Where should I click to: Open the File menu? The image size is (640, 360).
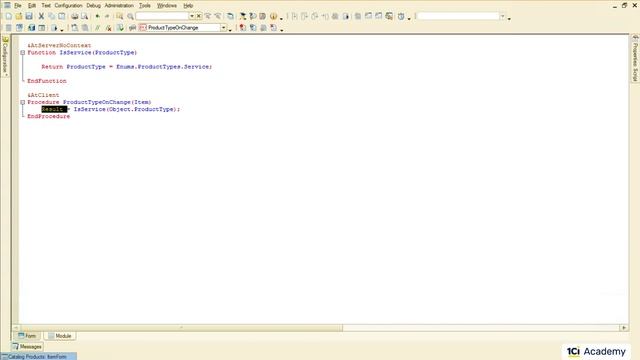click(18, 6)
